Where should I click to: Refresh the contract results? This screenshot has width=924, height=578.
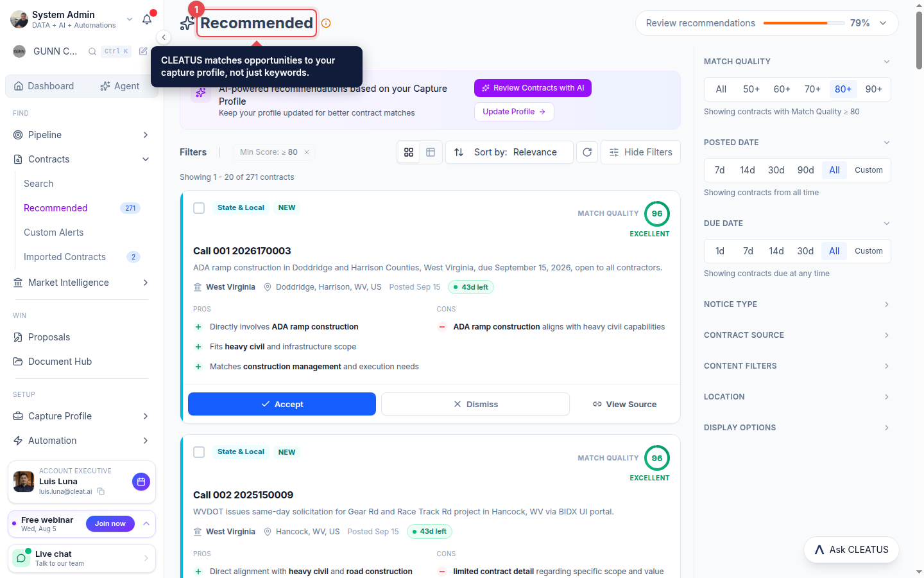587,152
